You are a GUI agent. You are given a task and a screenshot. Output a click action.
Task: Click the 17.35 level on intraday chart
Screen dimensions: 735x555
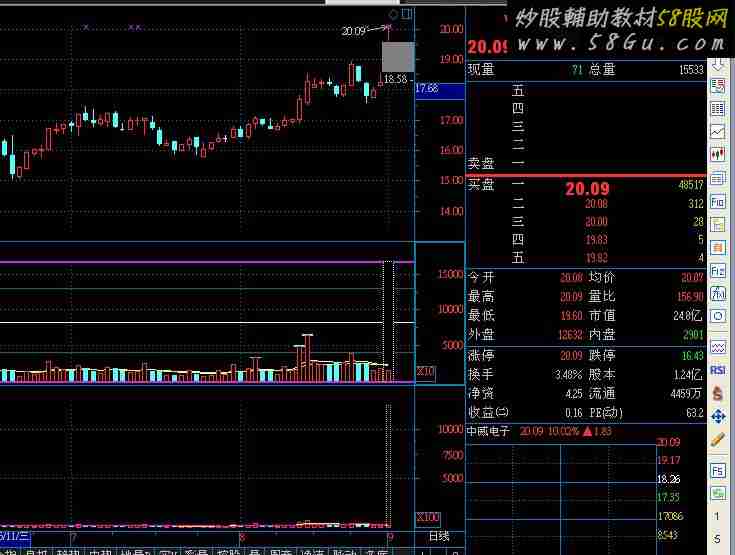[668, 497]
